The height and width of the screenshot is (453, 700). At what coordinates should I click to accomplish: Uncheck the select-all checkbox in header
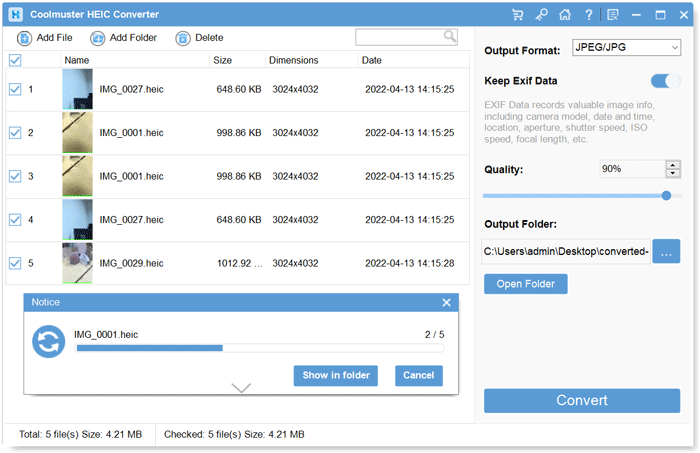point(15,60)
